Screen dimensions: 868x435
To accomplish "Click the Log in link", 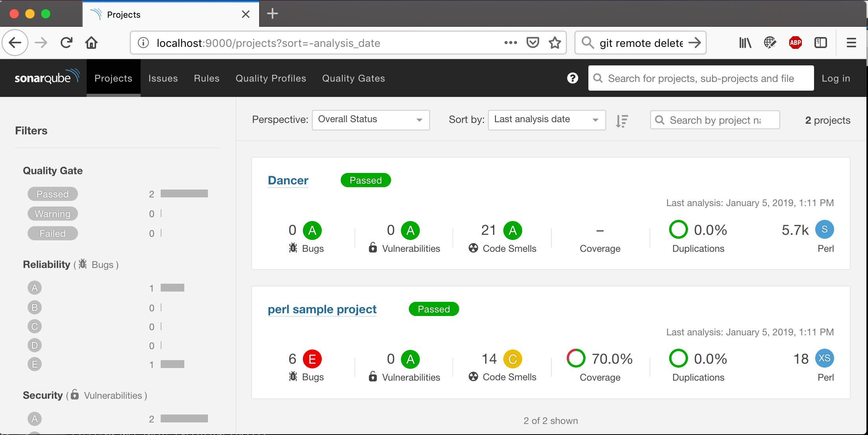I will pos(836,78).
